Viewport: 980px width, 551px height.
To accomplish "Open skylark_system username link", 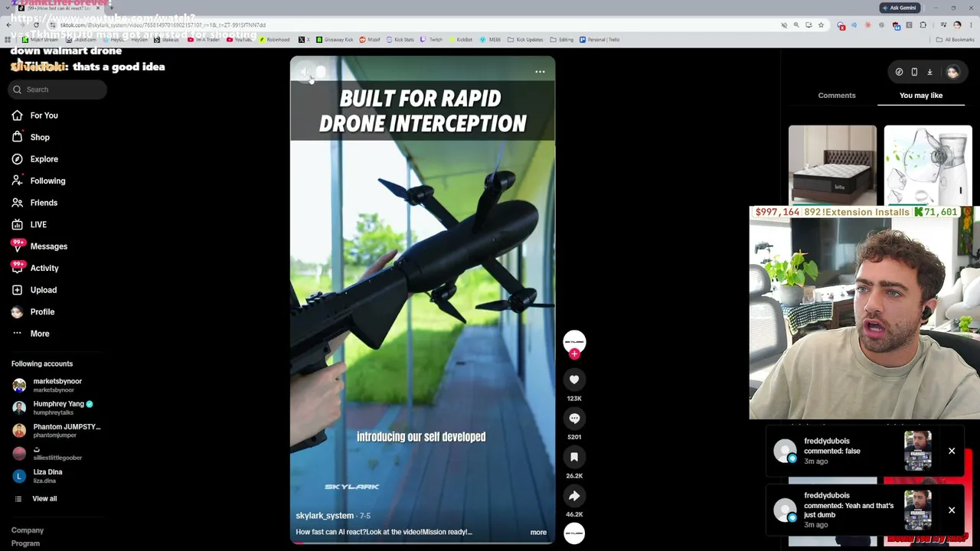I will [x=325, y=516].
